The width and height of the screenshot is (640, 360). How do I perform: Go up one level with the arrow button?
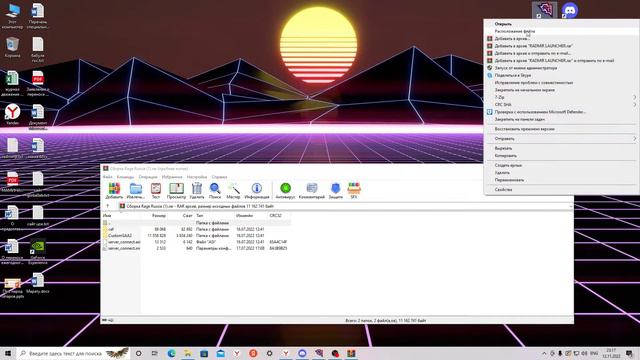108,206
